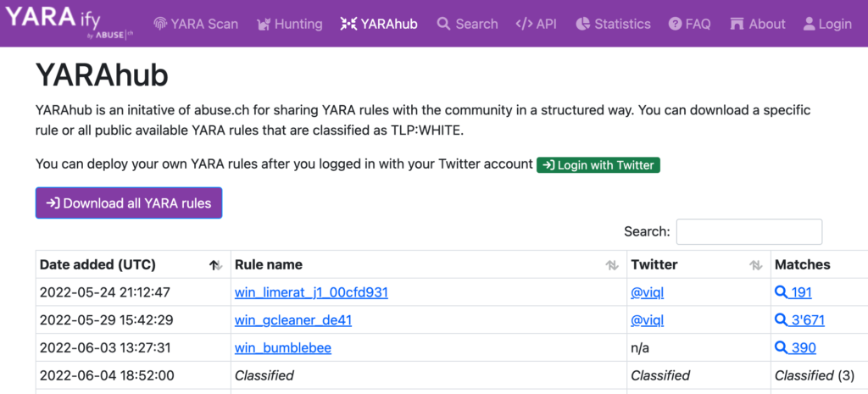Click the YARAhub page heading

[102, 75]
